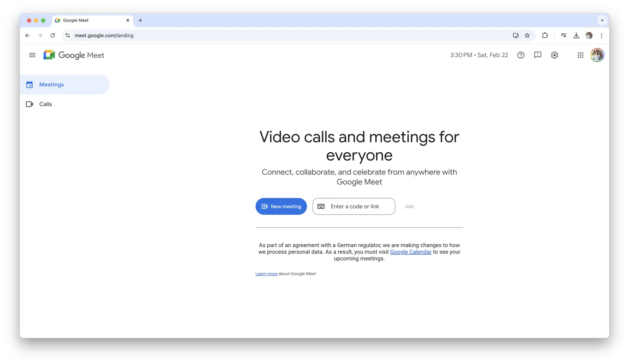Image resolution: width=629 pixels, height=364 pixels.
Task: Click the Enter a code or link field
Action: [x=354, y=206]
